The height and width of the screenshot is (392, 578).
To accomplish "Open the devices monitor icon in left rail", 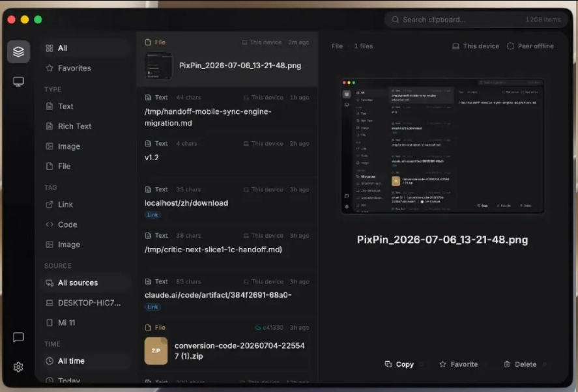I will 18,81.
